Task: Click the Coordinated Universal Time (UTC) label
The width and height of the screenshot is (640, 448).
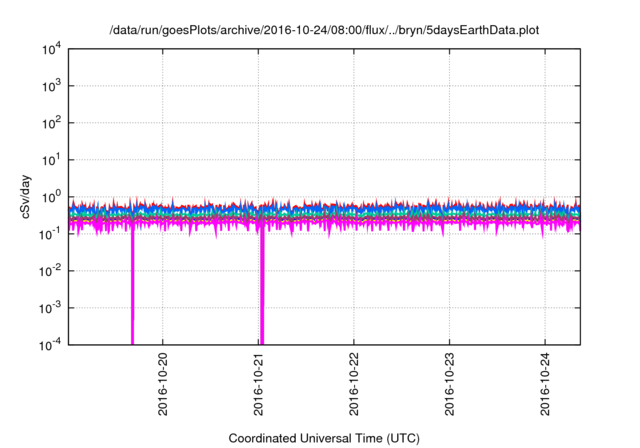Action: [x=324, y=438]
